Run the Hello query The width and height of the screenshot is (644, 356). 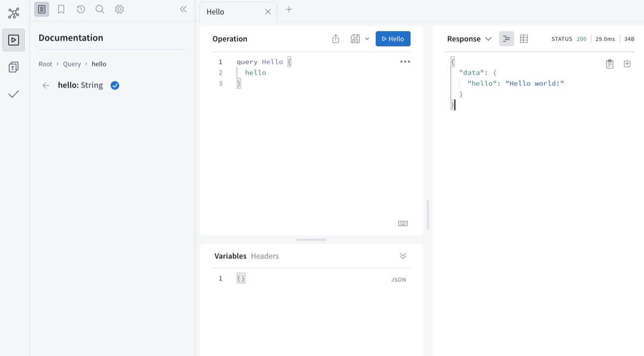pos(393,38)
